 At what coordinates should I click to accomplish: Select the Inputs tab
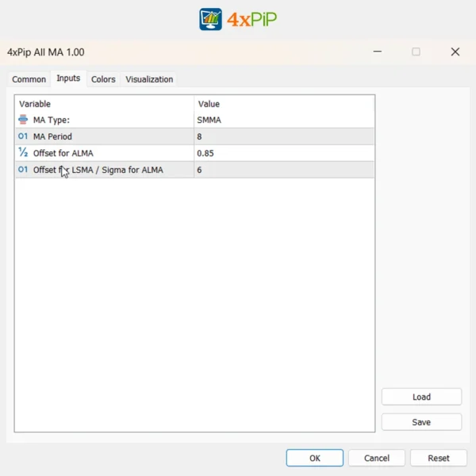tap(68, 79)
